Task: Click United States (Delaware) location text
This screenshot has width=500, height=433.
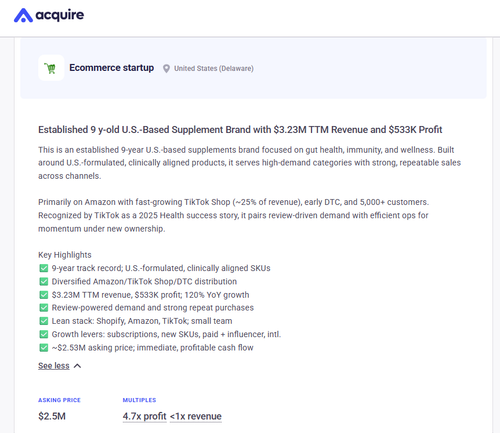Action: pos(214,68)
